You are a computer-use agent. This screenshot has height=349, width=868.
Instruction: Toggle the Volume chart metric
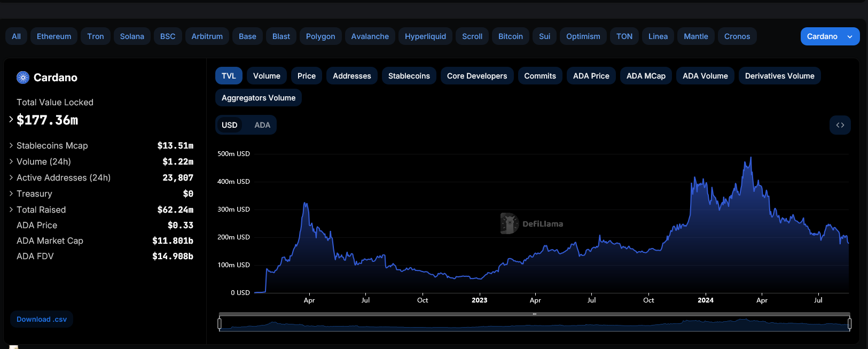[x=267, y=76]
